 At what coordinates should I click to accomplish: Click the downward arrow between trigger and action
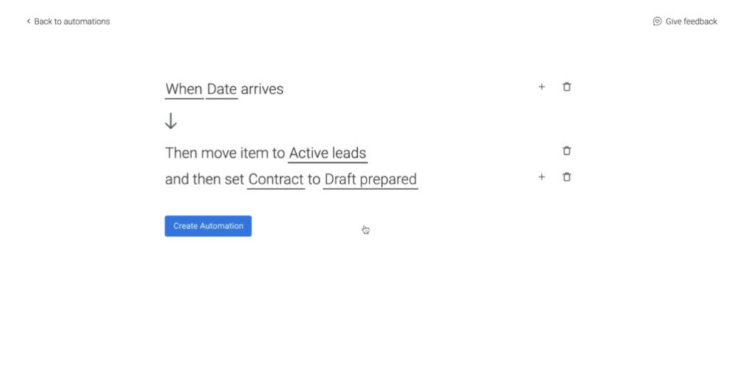pos(171,121)
